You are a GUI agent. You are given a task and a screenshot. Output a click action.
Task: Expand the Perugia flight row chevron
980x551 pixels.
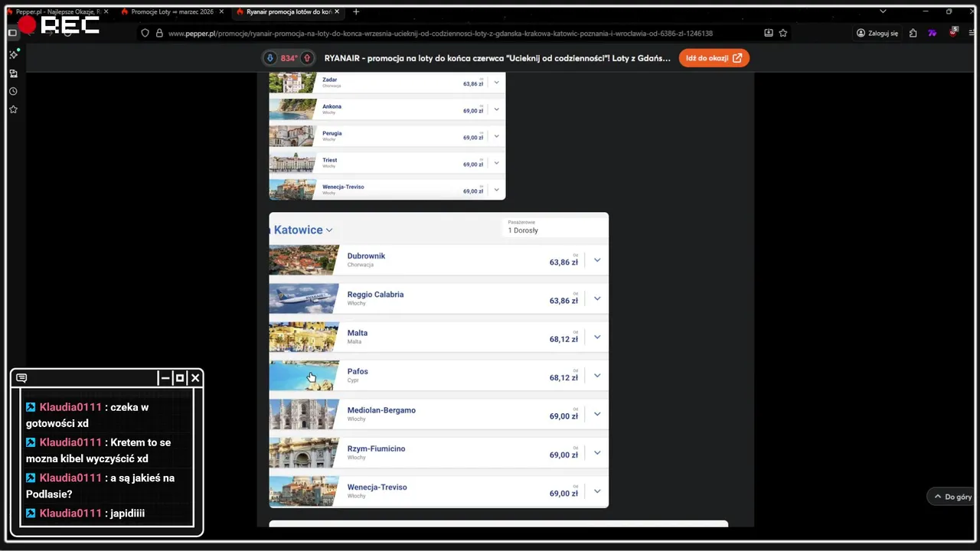tap(496, 136)
